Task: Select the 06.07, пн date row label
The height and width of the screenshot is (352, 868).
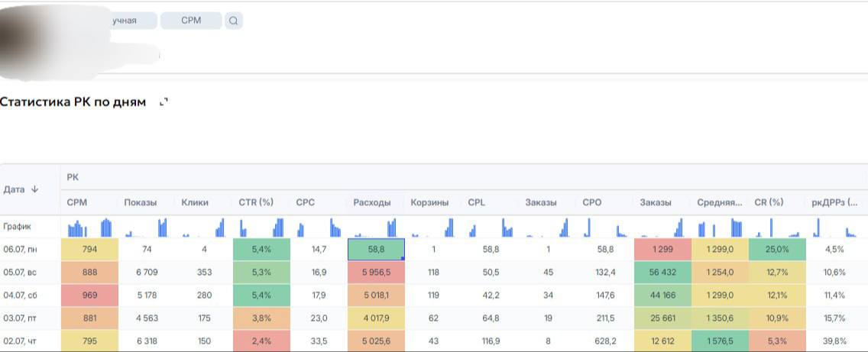Action: 20,250
